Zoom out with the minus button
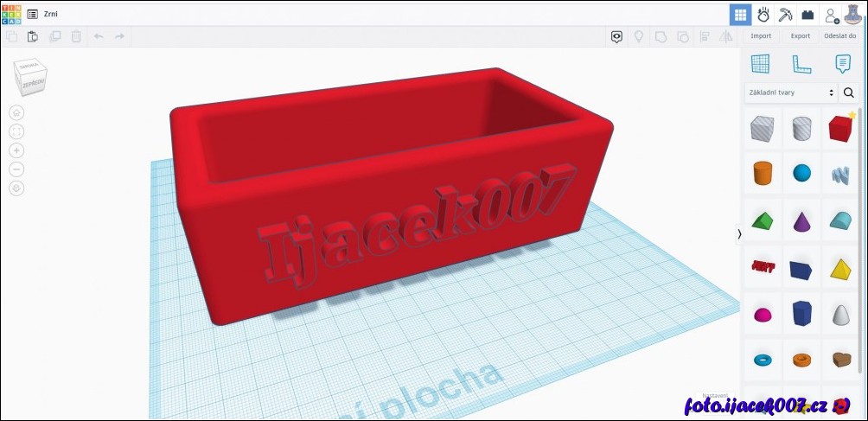This screenshot has height=421, width=868. point(17,169)
